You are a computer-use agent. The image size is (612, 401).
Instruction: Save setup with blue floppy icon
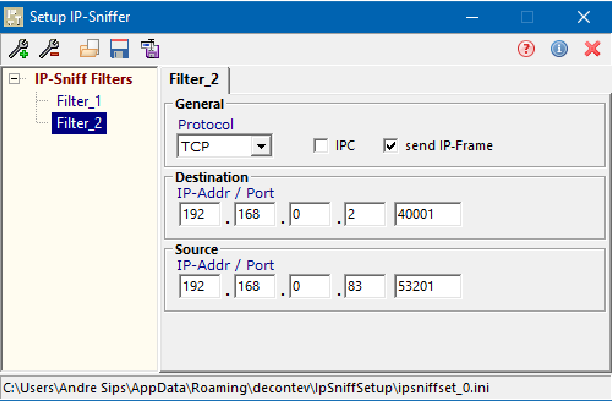(x=119, y=49)
